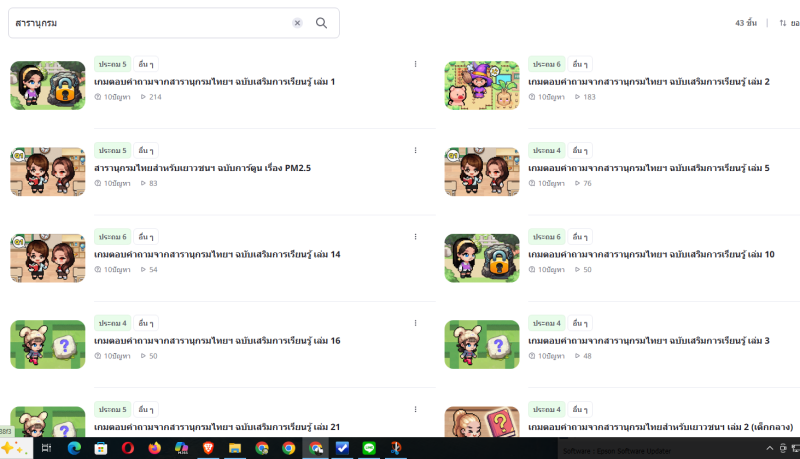Open the sort order control at top right
800x459 pixels.
(788, 23)
